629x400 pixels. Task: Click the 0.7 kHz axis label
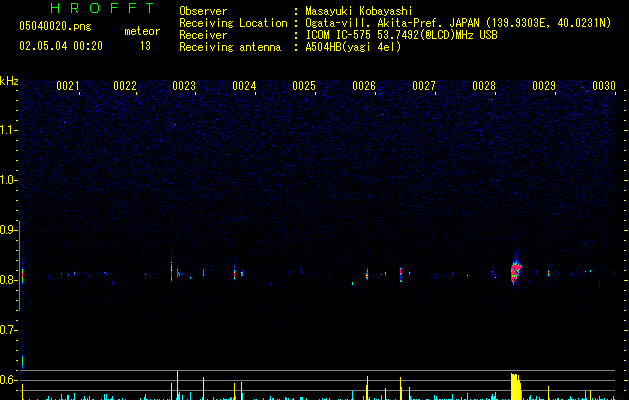pyautogui.click(x=8, y=330)
